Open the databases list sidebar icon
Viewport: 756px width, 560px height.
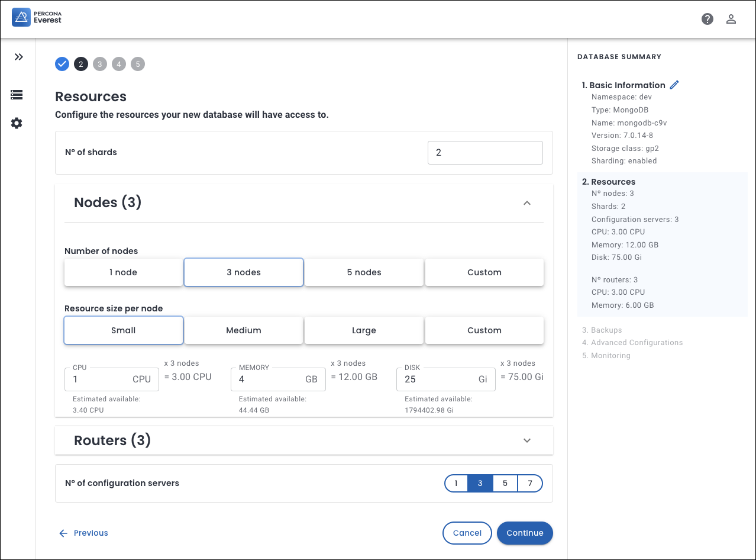17,95
